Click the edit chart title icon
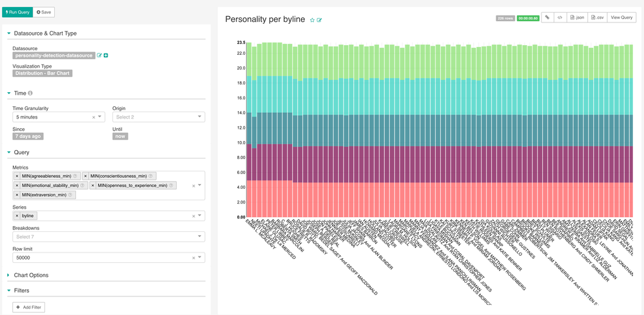Viewport: 644px width, 315px height. pos(320,21)
